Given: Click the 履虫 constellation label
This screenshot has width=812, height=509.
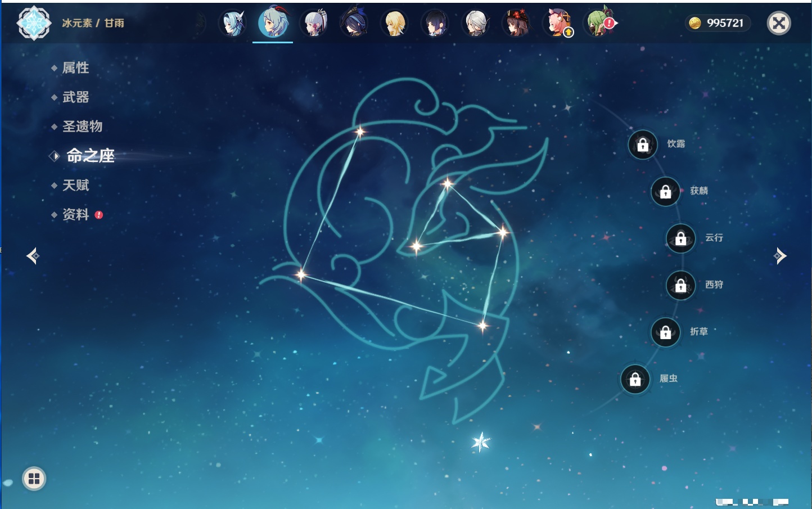Looking at the screenshot, I should [669, 379].
